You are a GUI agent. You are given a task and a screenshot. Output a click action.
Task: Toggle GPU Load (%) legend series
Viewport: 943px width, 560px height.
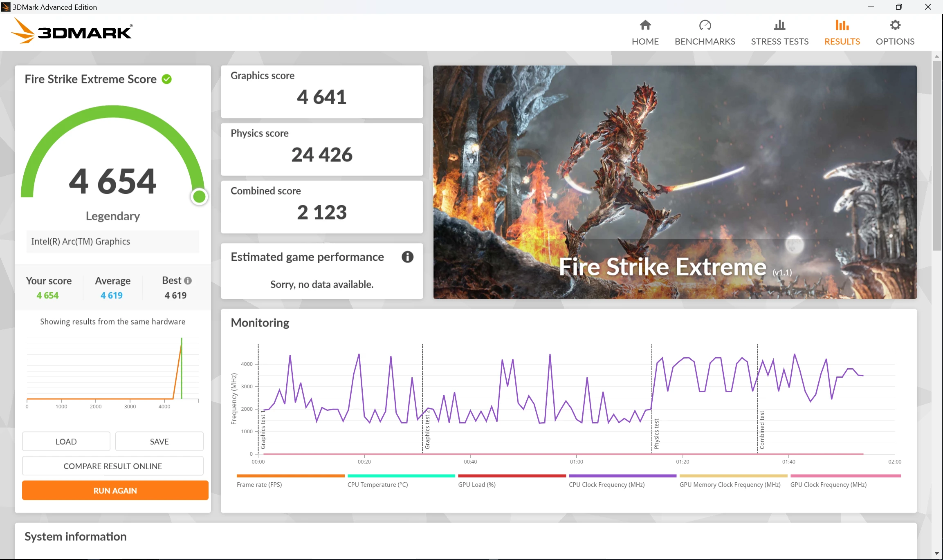click(477, 484)
